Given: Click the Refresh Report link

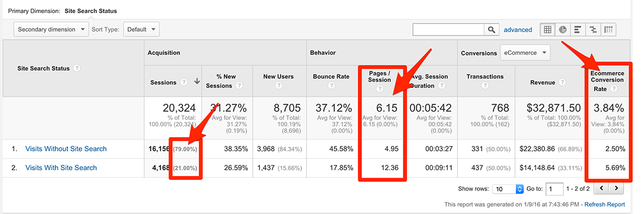Looking at the screenshot, I should [x=604, y=204].
